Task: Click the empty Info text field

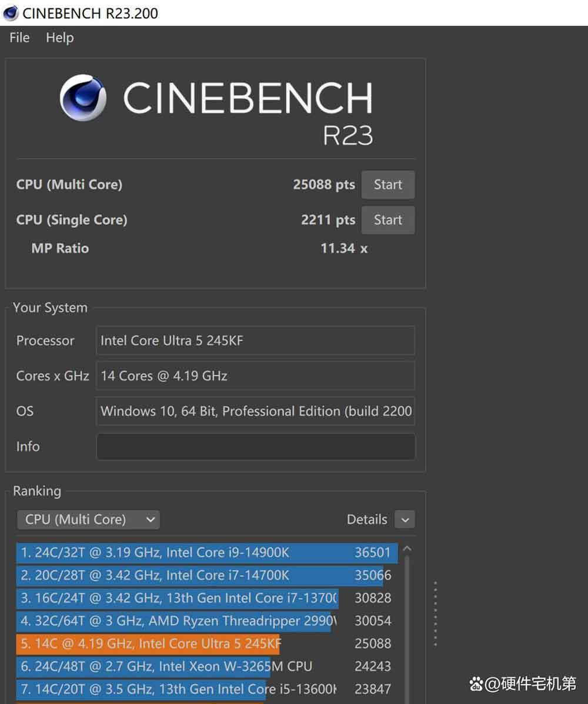Action: [255, 446]
